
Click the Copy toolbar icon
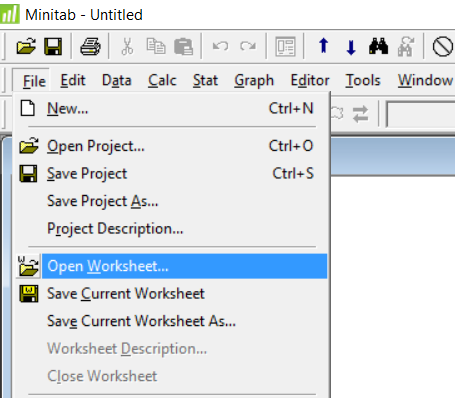[x=156, y=46]
